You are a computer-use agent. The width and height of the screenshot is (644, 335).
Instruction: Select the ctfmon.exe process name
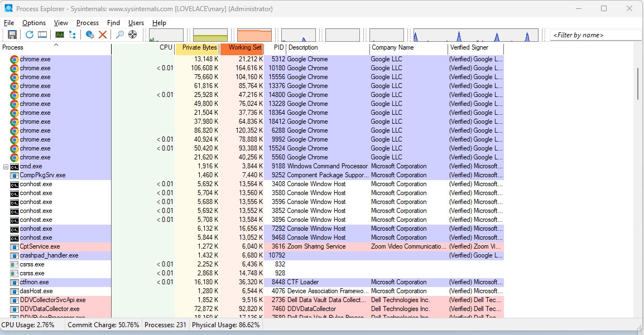[34, 283]
